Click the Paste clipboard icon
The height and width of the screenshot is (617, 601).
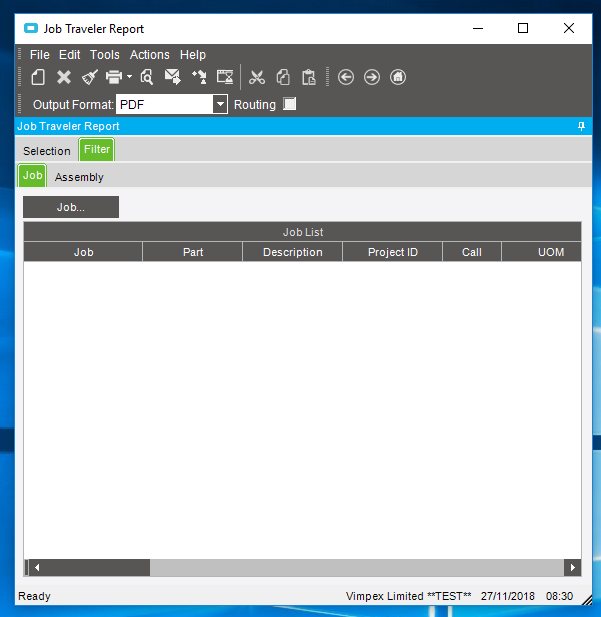pos(309,77)
